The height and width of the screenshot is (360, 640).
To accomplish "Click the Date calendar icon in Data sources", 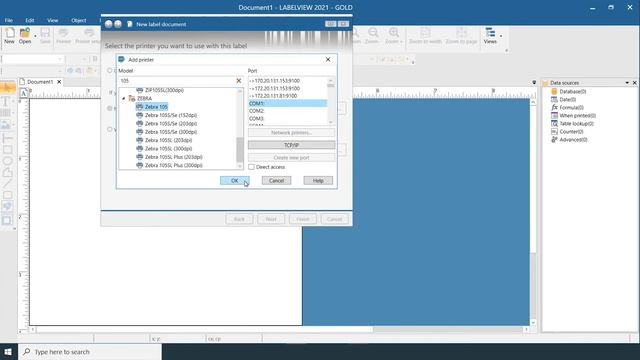I will click(x=554, y=99).
